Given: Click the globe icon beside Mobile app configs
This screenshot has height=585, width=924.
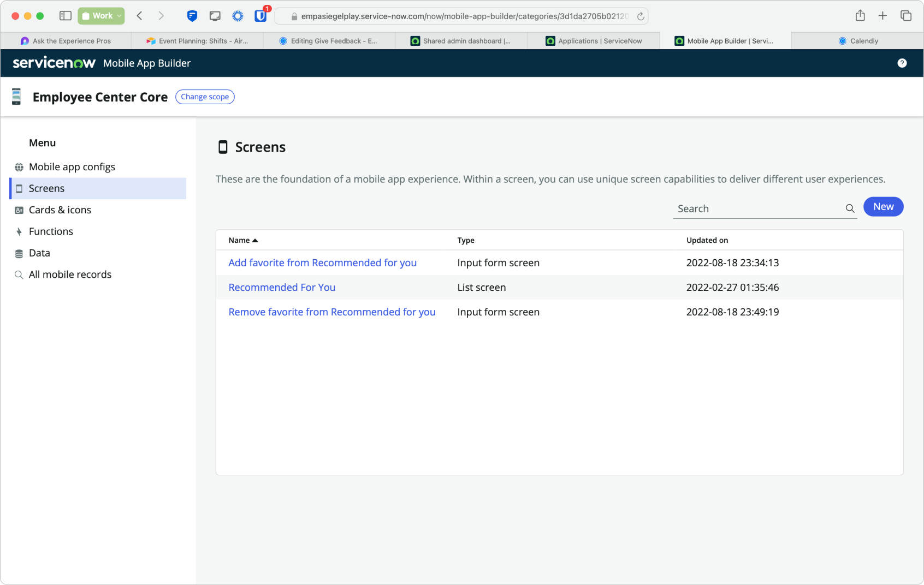Looking at the screenshot, I should tap(19, 167).
